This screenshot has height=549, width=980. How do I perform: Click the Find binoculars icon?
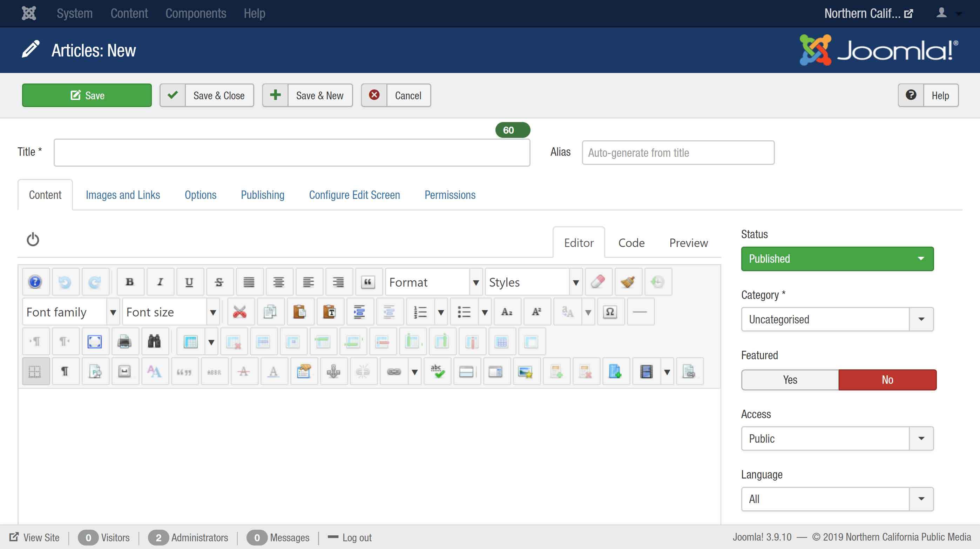pos(154,342)
